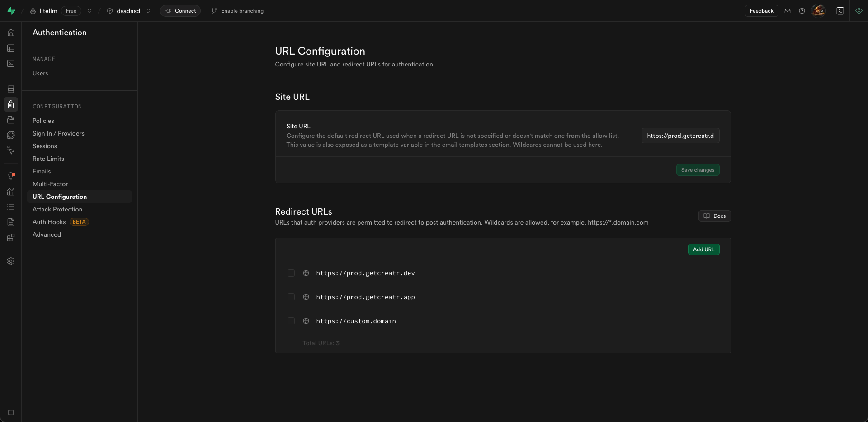Select Attack Protection in the sidebar
This screenshot has width=868, height=422.
pos(57,209)
